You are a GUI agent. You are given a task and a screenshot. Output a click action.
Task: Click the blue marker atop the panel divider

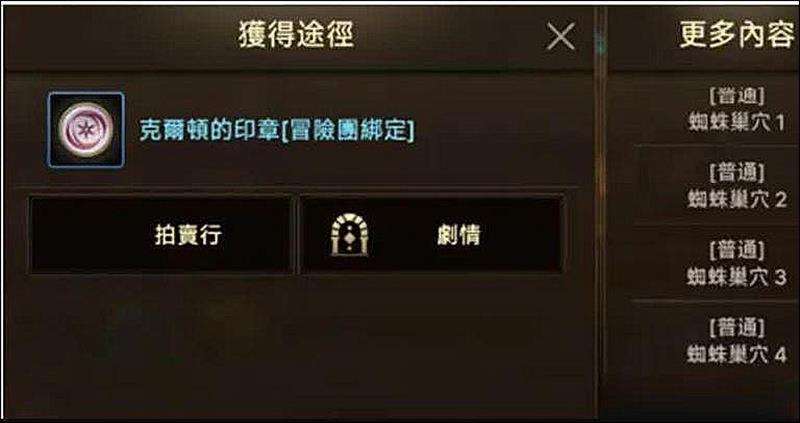pyautogui.click(x=600, y=47)
